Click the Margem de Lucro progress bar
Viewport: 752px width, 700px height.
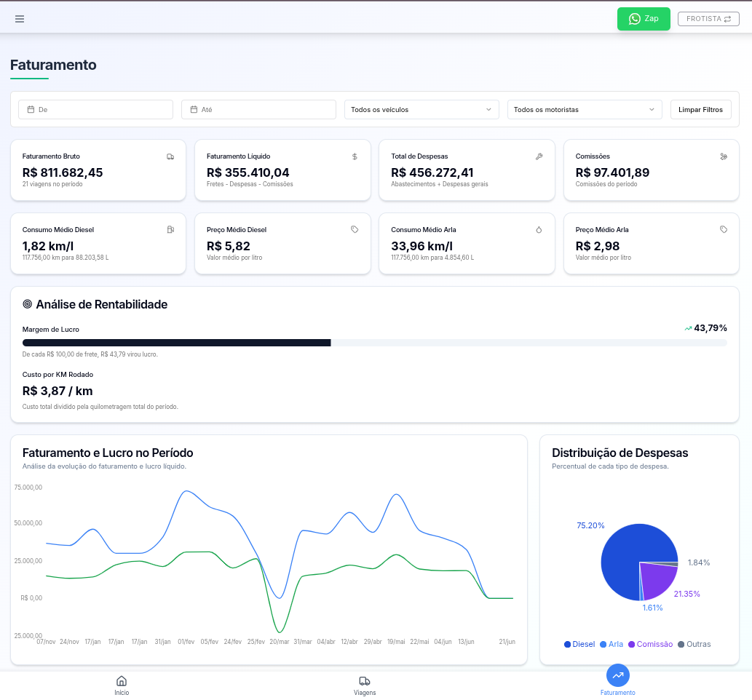tap(376, 342)
